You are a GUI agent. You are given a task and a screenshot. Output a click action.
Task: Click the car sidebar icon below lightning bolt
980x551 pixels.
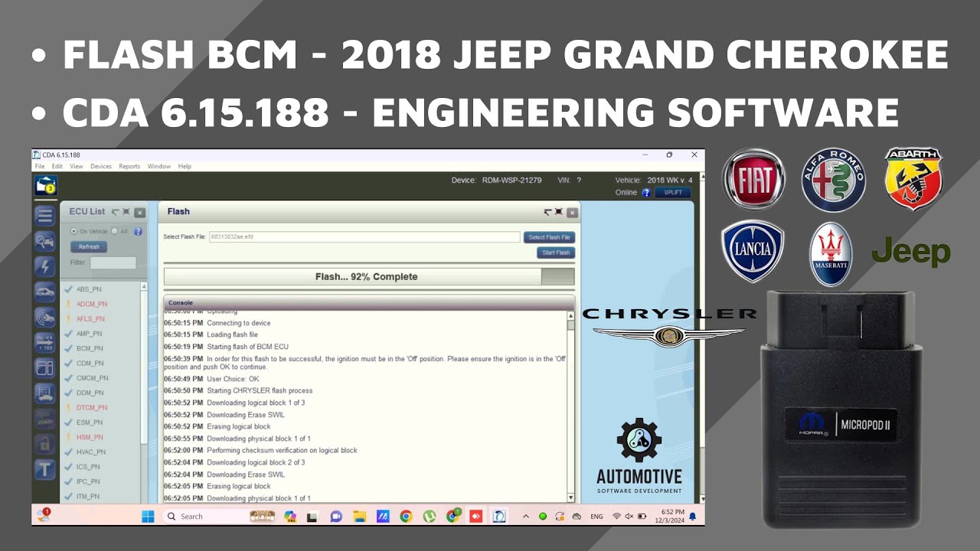click(x=45, y=292)
